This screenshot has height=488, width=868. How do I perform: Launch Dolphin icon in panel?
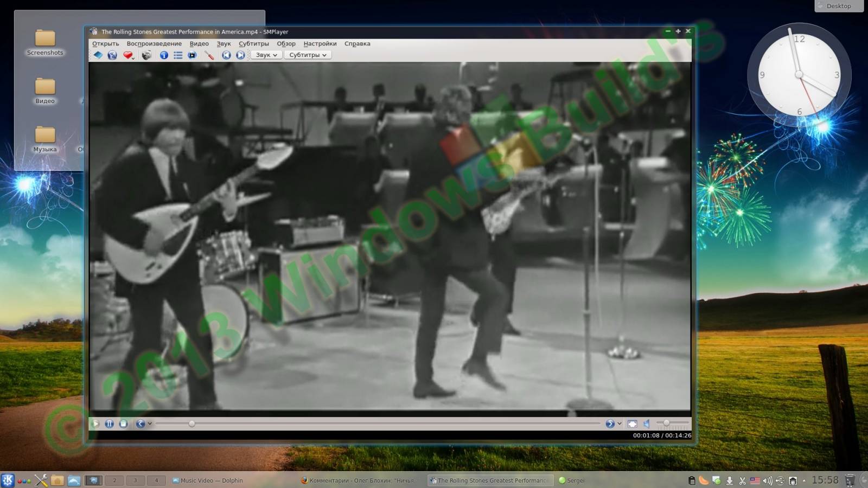click(74, 480)
